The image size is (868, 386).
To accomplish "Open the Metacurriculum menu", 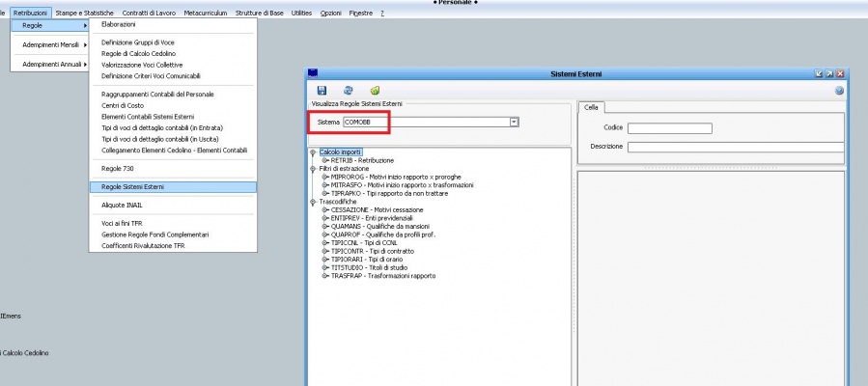I will [206, 13].
